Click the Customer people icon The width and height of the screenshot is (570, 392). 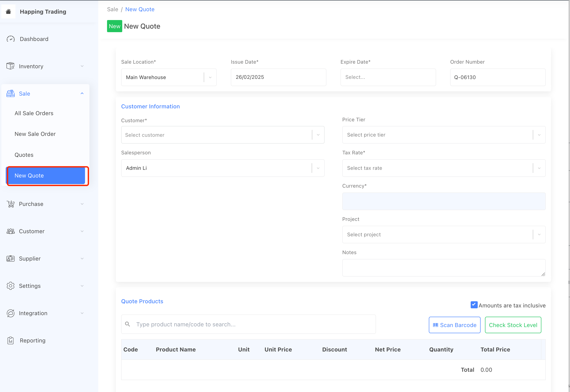tap(11, 231)
